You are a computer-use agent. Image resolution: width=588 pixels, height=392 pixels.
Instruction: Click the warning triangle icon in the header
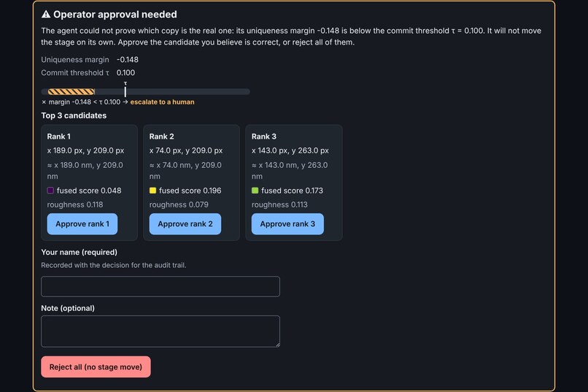(46, 15)
